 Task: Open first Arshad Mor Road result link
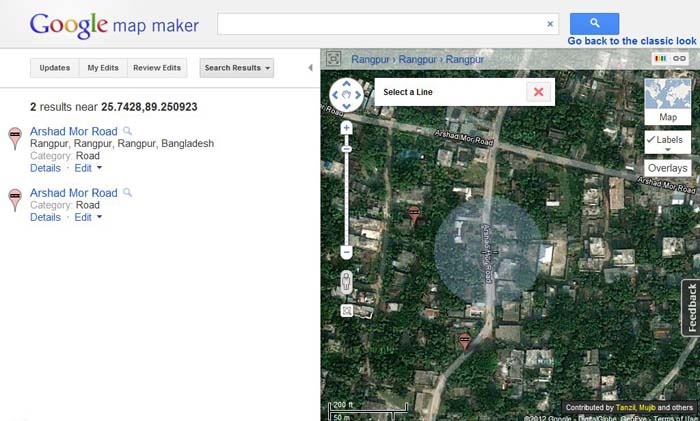(74, 131)
